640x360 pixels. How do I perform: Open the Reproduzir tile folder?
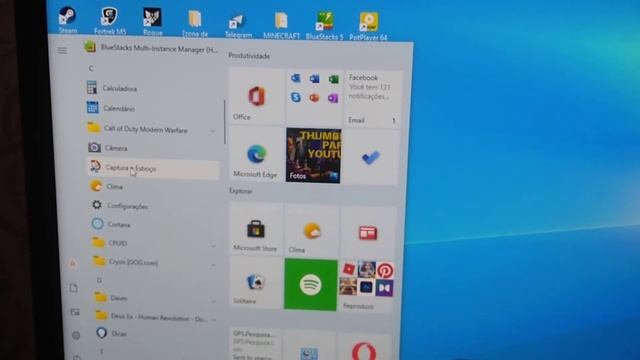point(366,287)
